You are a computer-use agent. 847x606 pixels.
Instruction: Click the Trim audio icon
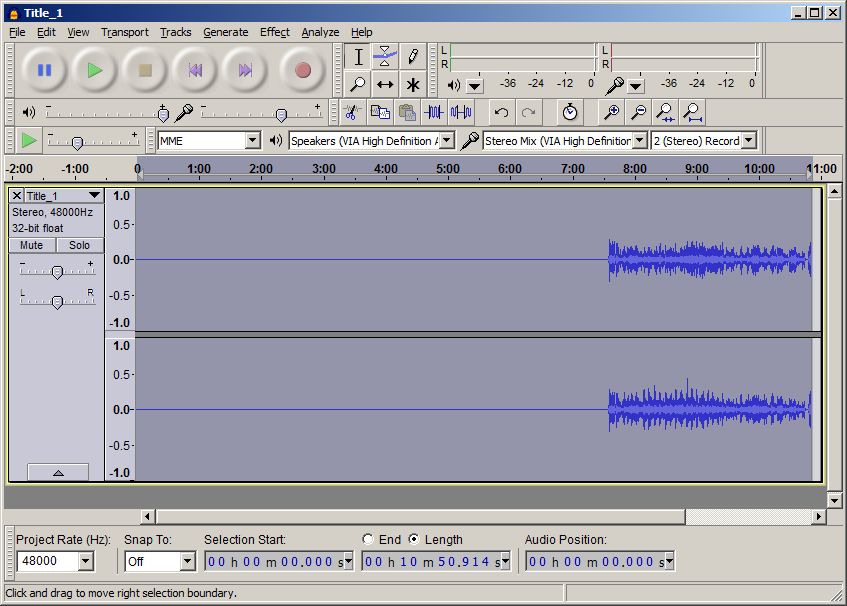tap(434, 112)
